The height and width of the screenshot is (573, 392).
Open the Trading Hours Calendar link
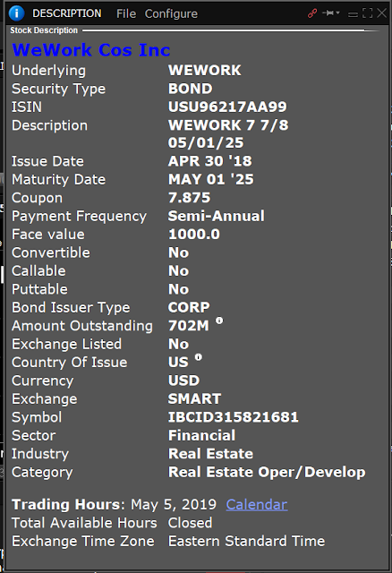(257, 505)
